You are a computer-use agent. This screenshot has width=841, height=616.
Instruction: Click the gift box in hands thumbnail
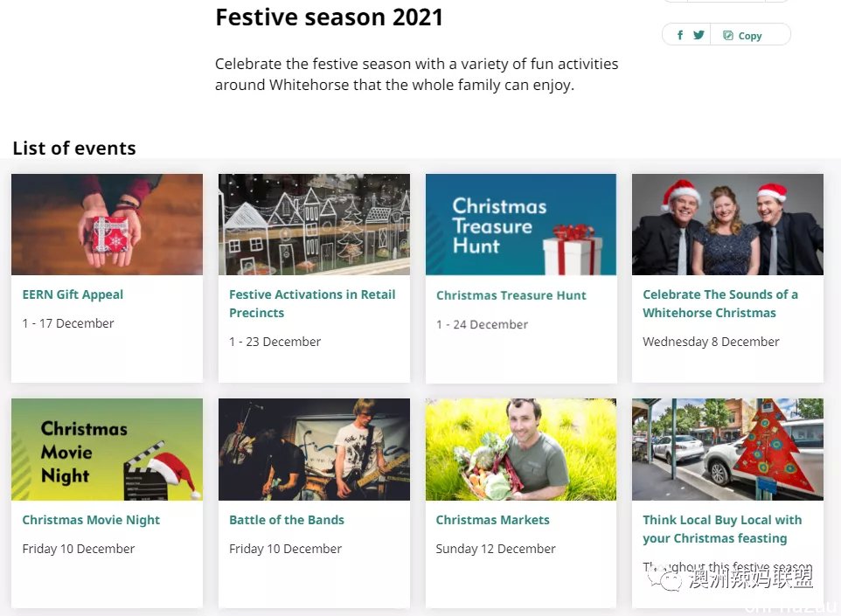pyautogui.click(x=107, y=224)
